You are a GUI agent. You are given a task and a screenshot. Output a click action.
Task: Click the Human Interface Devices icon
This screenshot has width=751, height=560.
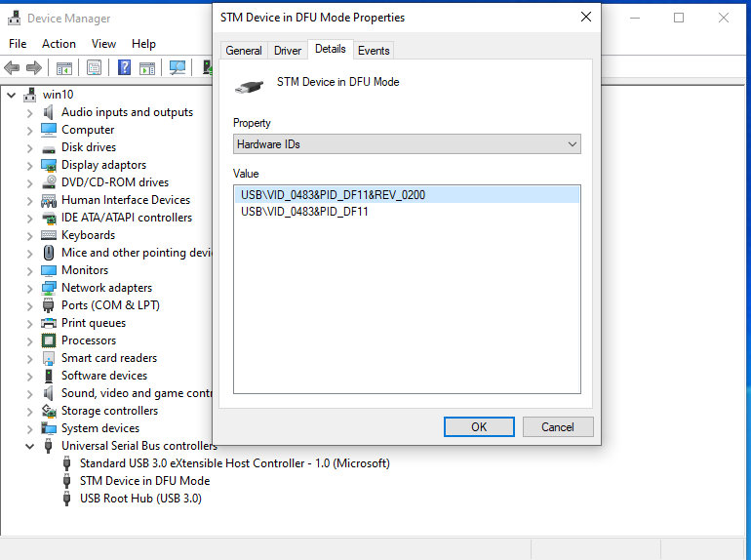tap(49, 200)
